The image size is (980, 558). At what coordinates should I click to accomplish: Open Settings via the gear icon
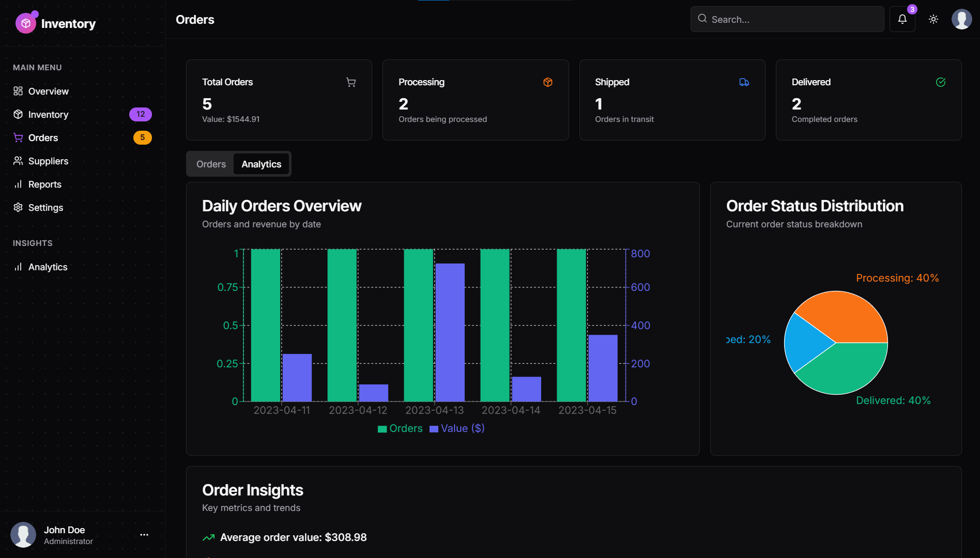coord(18,207)
